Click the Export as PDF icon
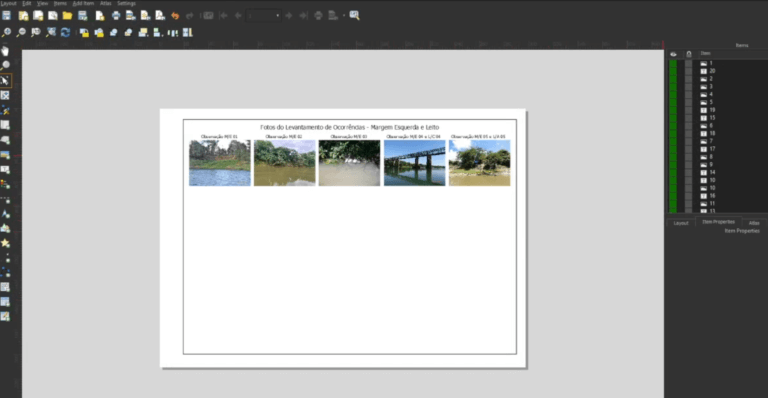This screenshot has width=768, height=398. coord(160,16)
